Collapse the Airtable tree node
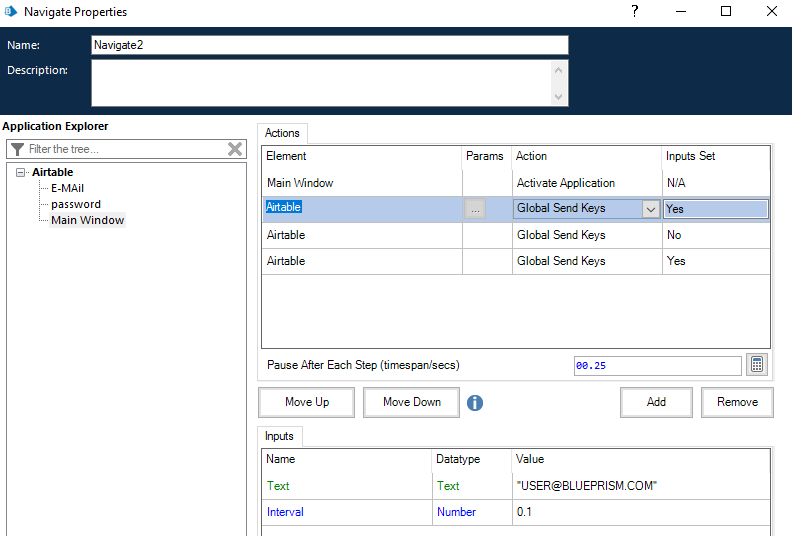The height and width of the screenshot is (536, 792). pyautogui.click(x=20, y=173)
